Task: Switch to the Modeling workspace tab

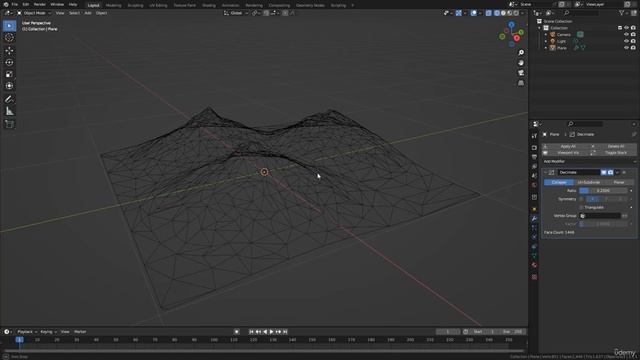Action: tap(113, 5)
